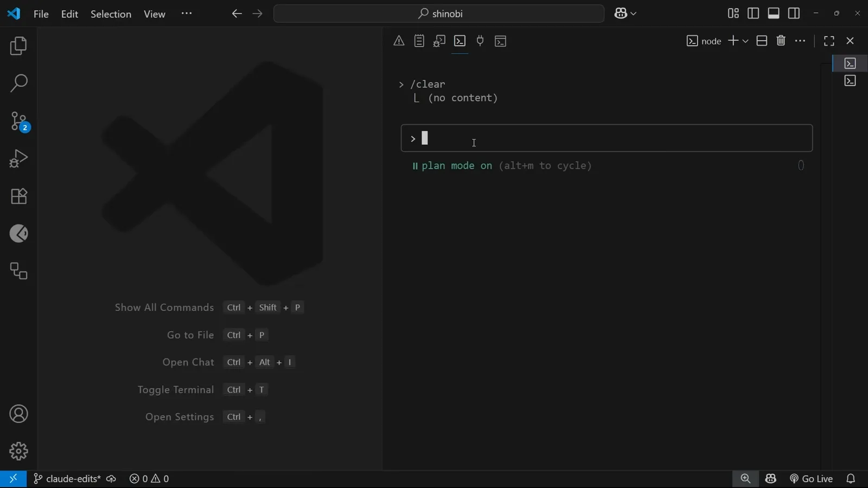Toggle the bottom panel visibility
This screenshot has height=488, width=868.
coord(774,14)
